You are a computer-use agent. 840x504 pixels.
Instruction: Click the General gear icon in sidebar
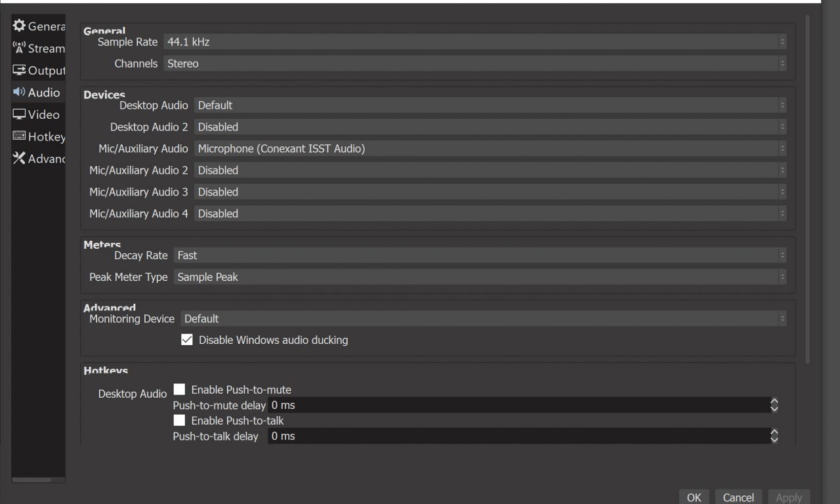pyautogui.click(x=19, y=26)
